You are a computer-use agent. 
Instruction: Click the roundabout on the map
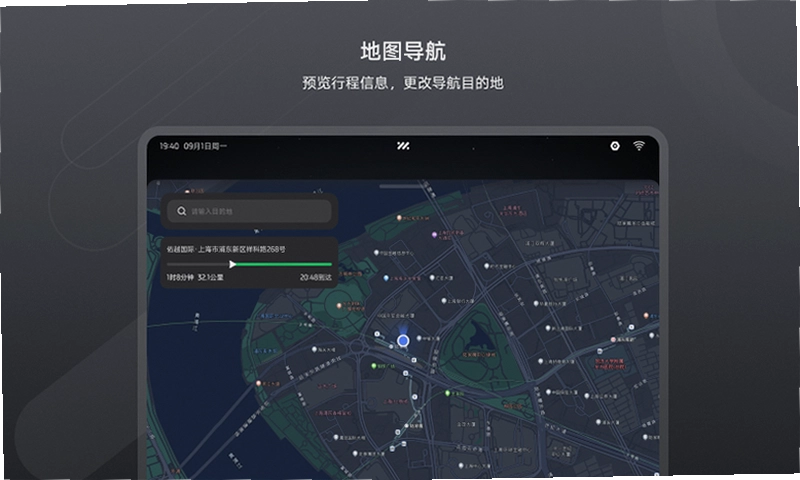coord(356,347)
